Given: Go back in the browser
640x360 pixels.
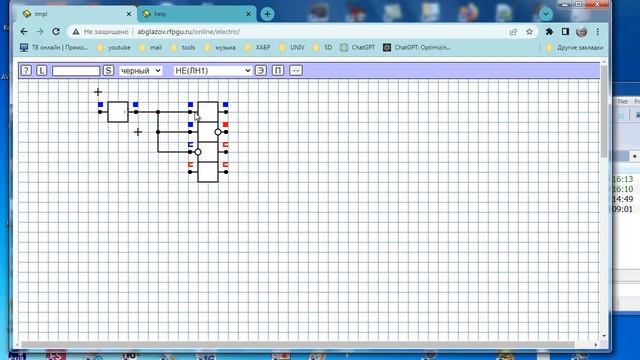Looking at the screenshot, I should click(24, 31).
